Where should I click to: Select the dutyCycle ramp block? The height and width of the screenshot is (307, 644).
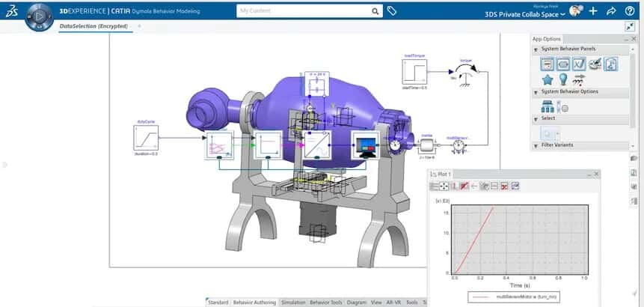point(146,138)
